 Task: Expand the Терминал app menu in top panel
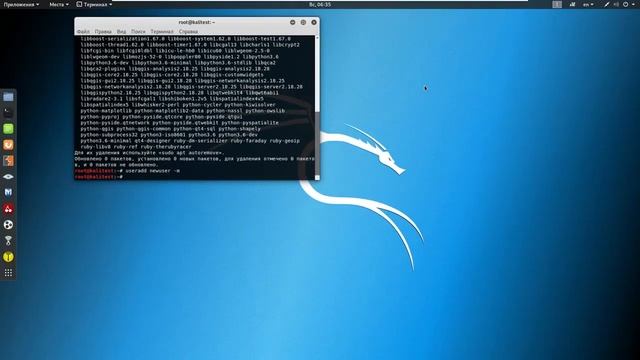pyautogui.click(x=94, y=4)
